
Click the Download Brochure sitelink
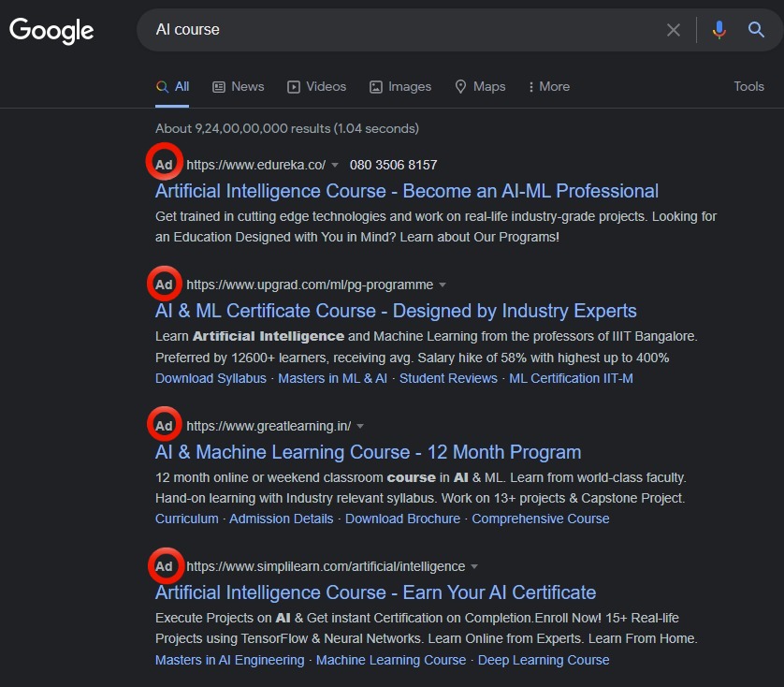(402, 519)
